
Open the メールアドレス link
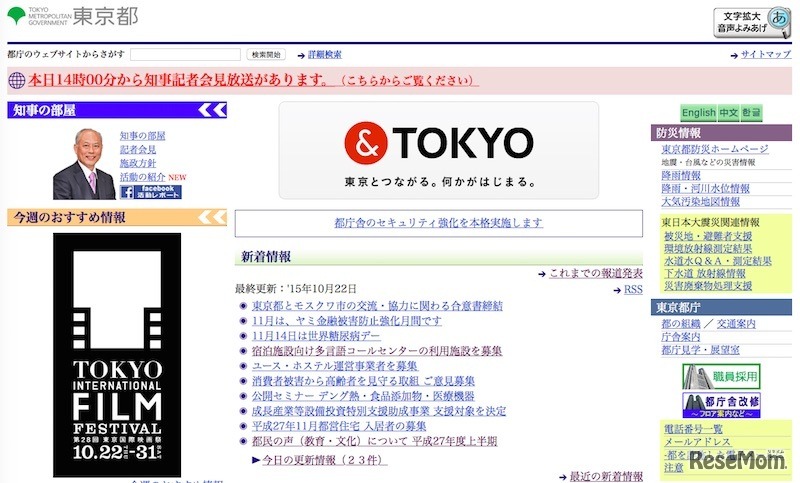pyautogui.click(x=697, y=442)
